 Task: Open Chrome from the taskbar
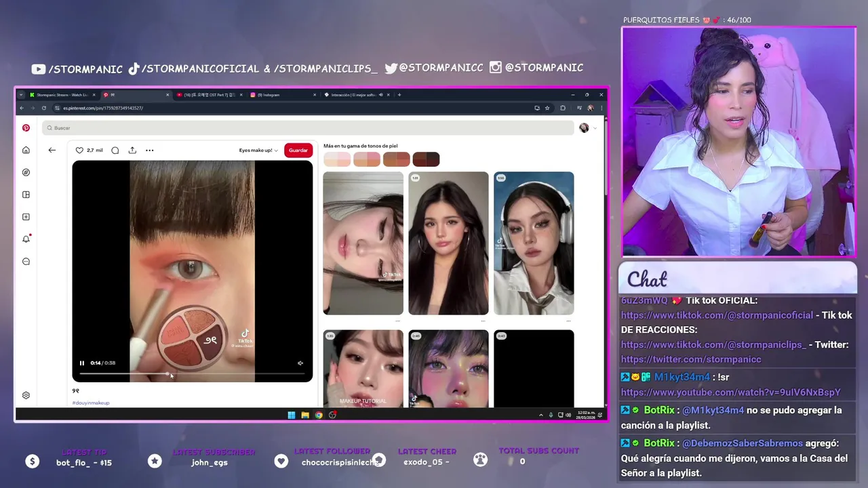[319, 415]
